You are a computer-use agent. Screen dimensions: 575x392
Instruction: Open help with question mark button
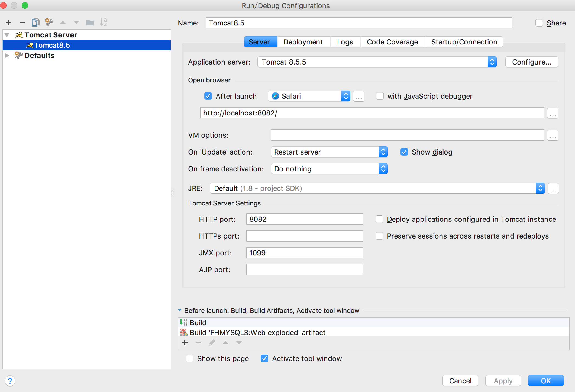pos(10,381)
